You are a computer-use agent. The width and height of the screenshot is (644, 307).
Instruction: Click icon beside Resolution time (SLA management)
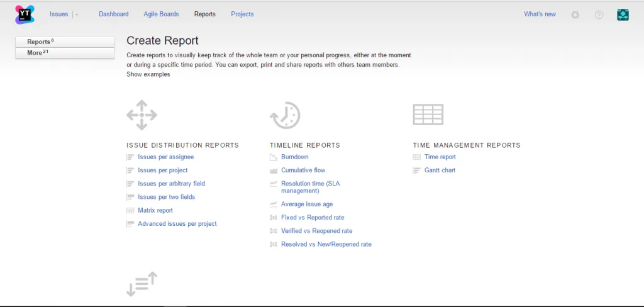(x=274, y=184)
